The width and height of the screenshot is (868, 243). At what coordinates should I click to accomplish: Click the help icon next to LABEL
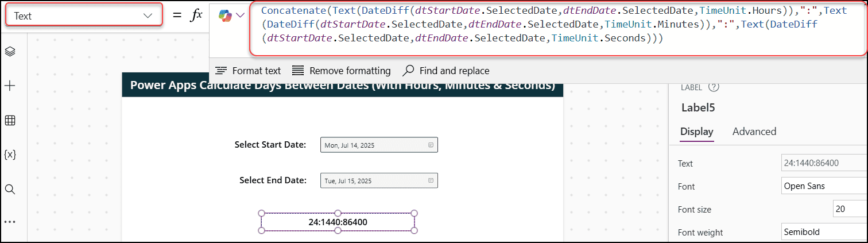[x=714, y=87]
